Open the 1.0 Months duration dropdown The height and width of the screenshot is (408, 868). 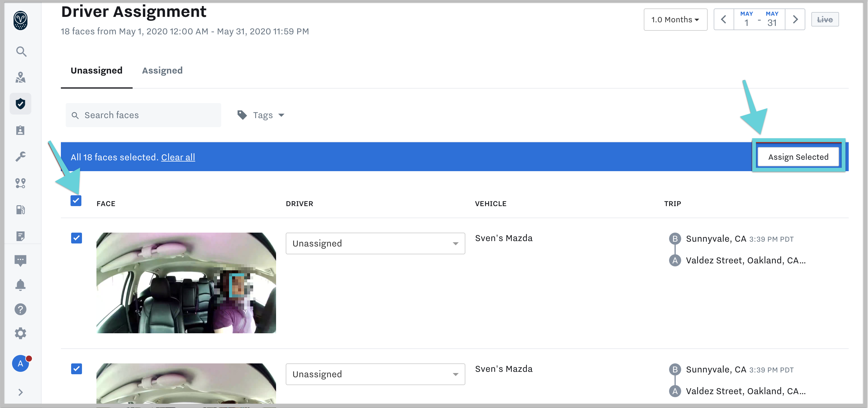coord(675,20)
